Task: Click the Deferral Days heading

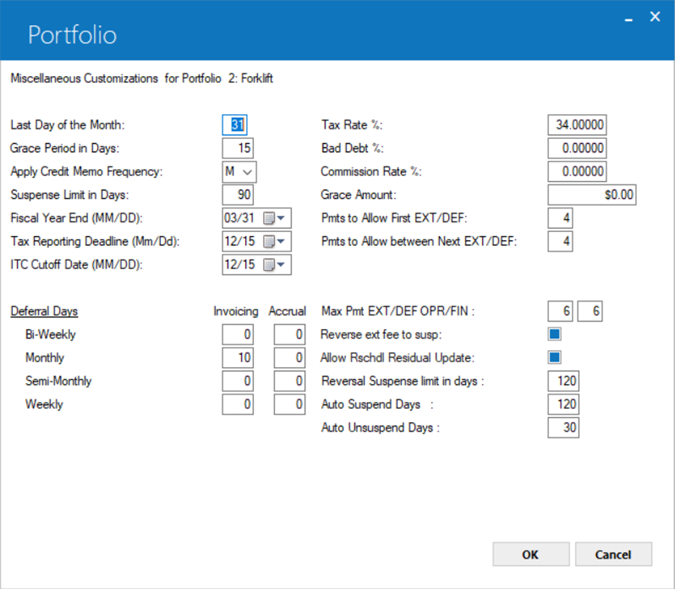Action: (x=44, y=311)
